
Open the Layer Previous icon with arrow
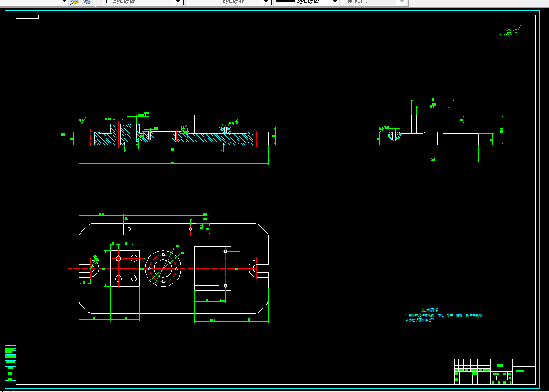pyautogui.click(x=75, y=2)
